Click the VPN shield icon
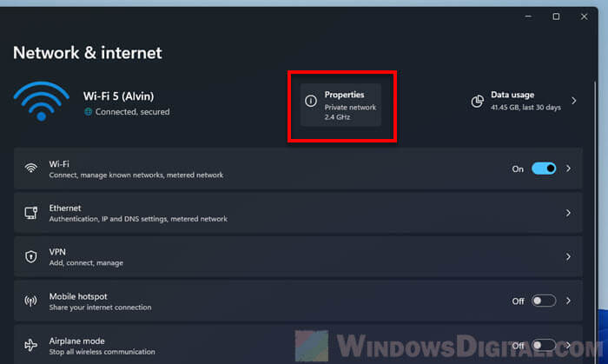Image resolution: width=608 pixels, height=364 pixels. click(31, 257)
